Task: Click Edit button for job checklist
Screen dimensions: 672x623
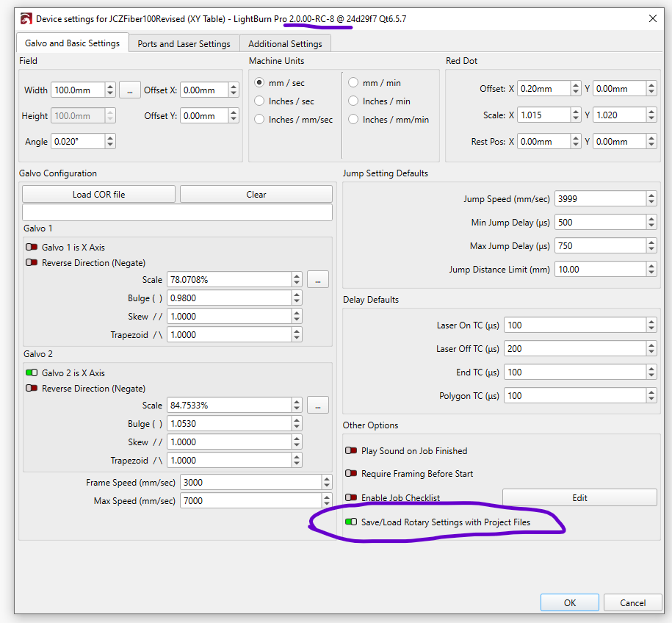Action: point(579,497)
